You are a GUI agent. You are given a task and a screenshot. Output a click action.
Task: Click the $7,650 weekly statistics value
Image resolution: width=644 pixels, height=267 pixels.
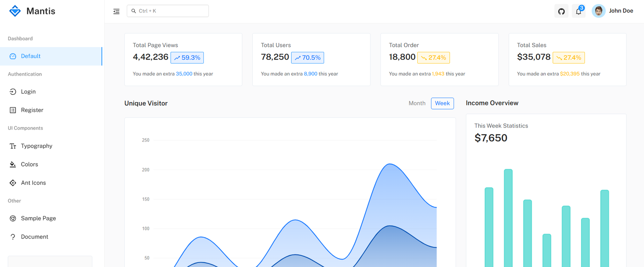pos(491,138)
